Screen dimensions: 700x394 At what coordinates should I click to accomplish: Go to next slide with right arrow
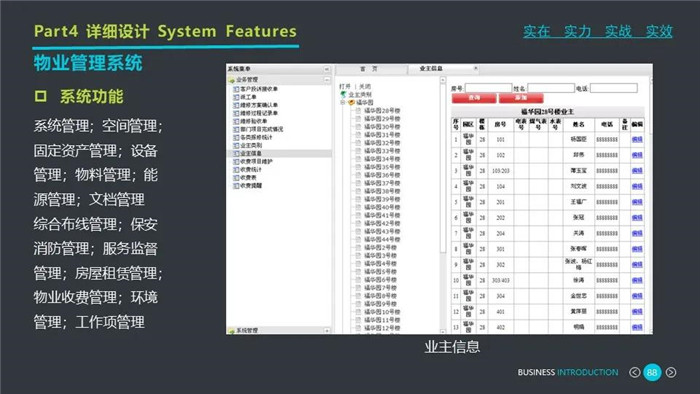[x=671, y=372]
